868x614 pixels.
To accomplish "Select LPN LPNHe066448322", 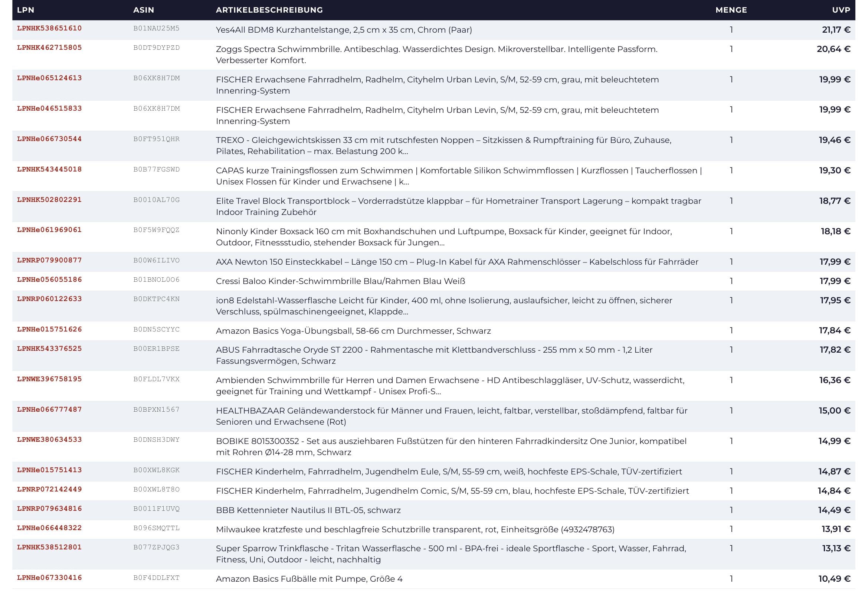I will click(x=49, y=528).
